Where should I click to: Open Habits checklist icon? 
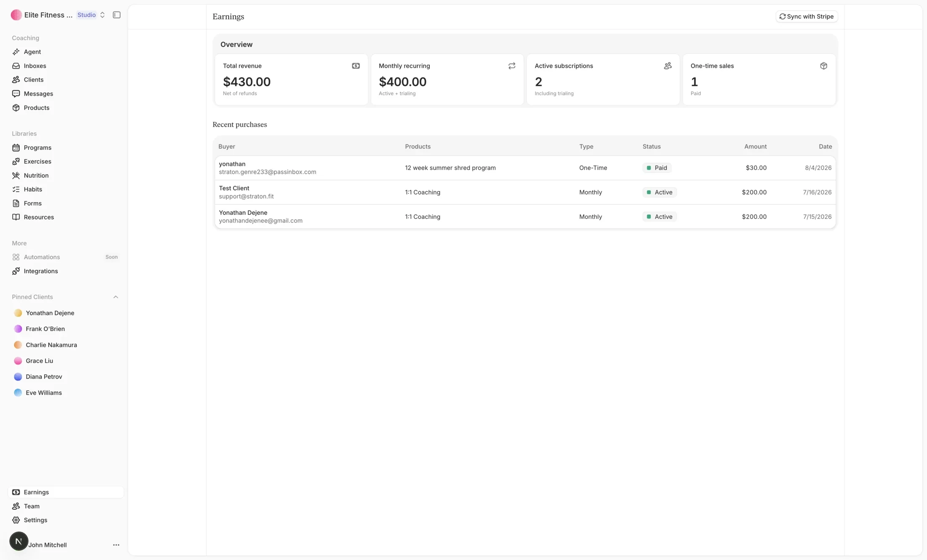(16, 189)
